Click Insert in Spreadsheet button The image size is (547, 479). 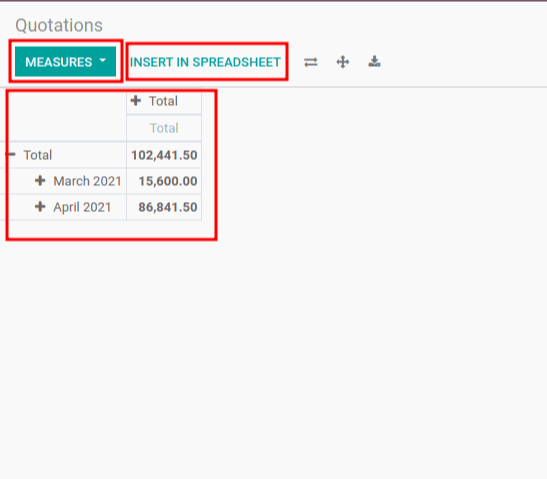[x=205, y=62]
